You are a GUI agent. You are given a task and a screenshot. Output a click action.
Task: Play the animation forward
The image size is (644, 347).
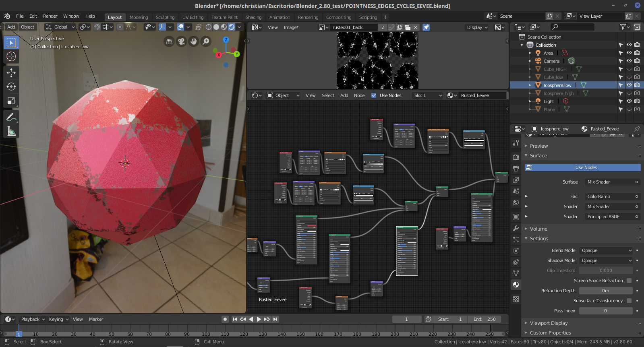pyautogui.click(x=259, y=319)
